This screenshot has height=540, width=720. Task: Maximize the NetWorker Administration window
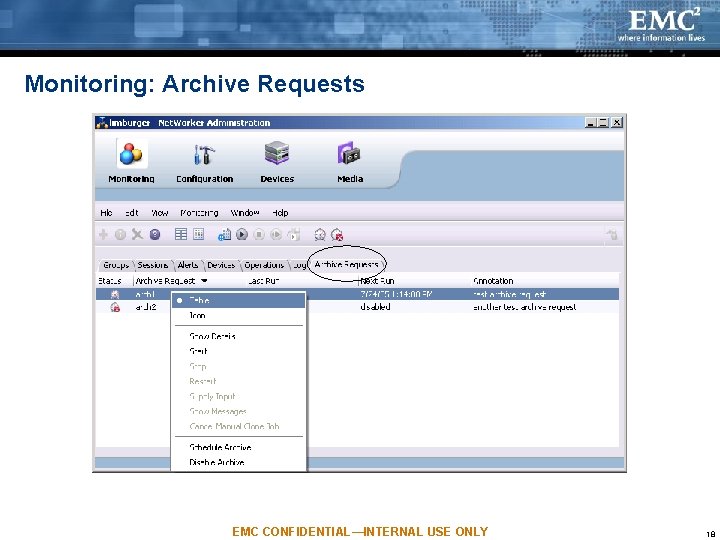point(603,123)
